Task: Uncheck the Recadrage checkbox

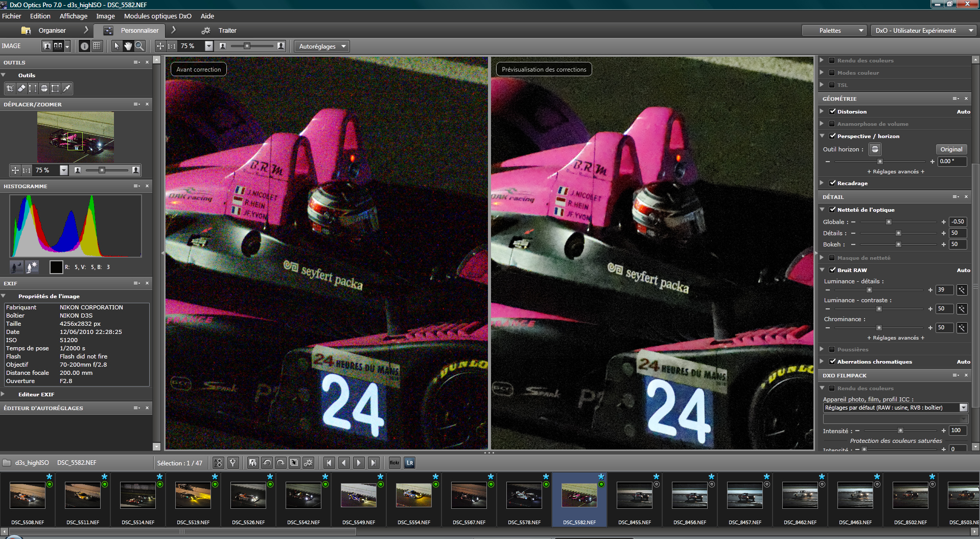Action: point(832,183)
